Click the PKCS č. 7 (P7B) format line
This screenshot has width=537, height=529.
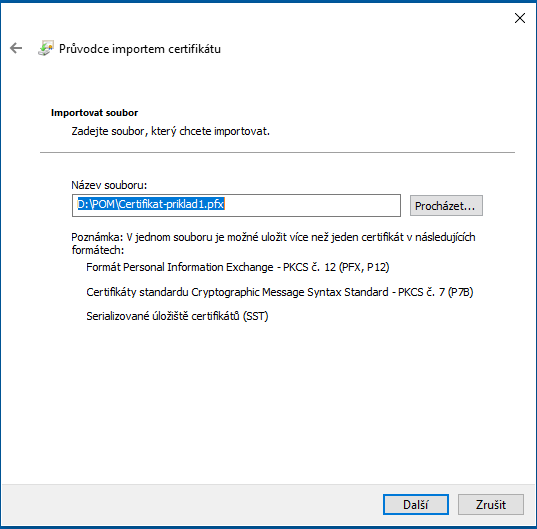[x=279, y=292]
